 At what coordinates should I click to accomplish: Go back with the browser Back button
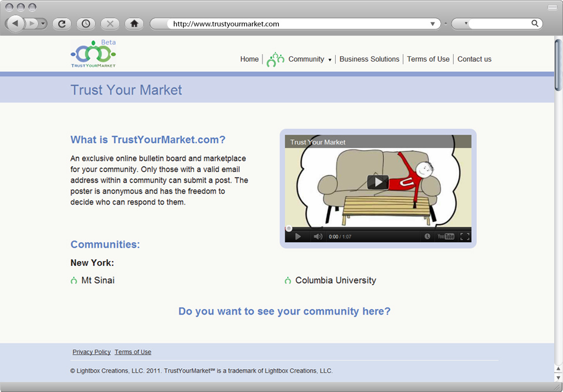click(15, 23)
